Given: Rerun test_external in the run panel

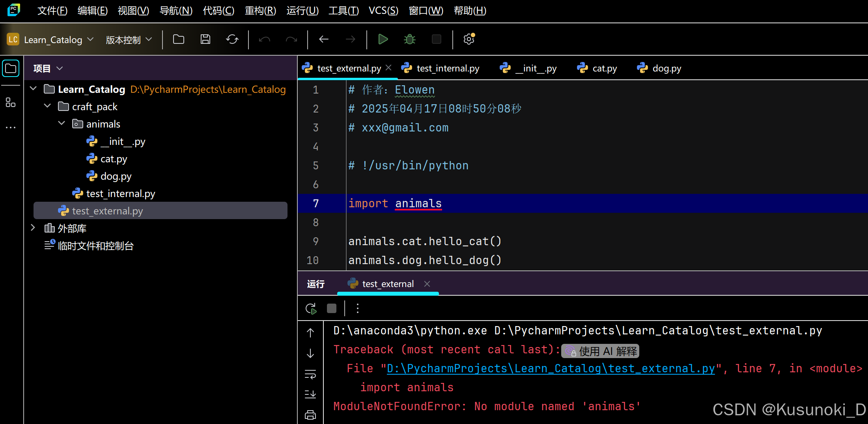Looking at the screenshot, I should pos(311,308).
